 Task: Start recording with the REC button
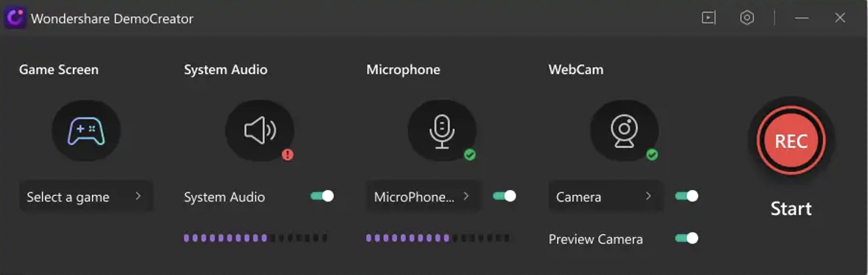pyautogui.click(x=791, y=141)
